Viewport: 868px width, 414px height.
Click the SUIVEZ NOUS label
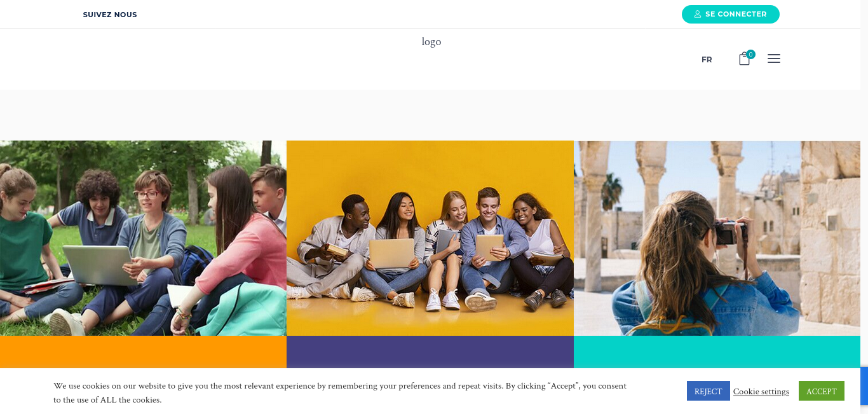pos(110,15)
